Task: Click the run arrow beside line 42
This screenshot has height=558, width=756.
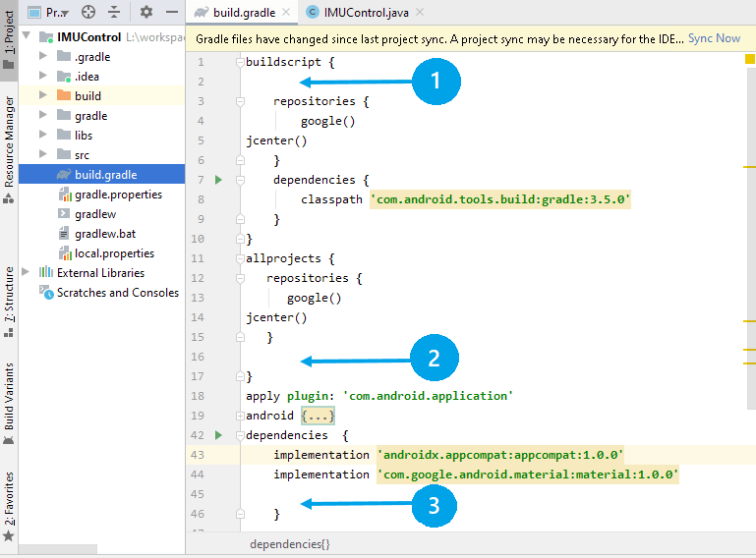Action: pyautogui.click(x=218, y=435)
